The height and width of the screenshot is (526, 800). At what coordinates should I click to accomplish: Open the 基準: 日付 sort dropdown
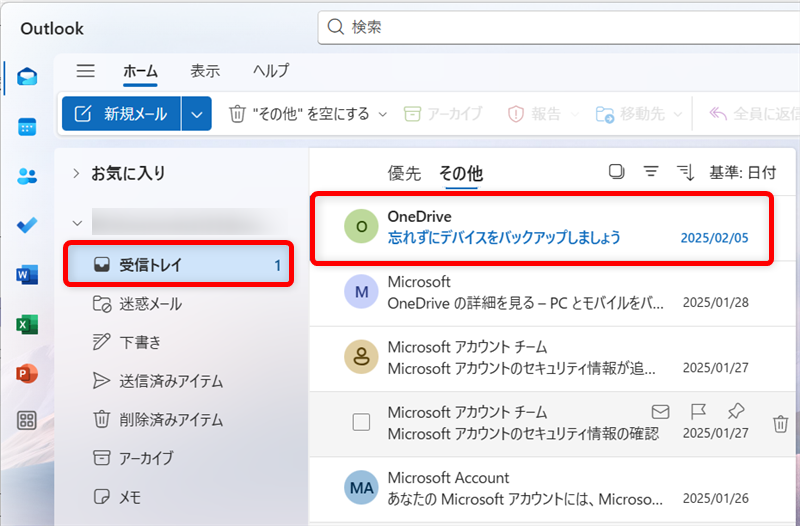[x=743, y=173]
